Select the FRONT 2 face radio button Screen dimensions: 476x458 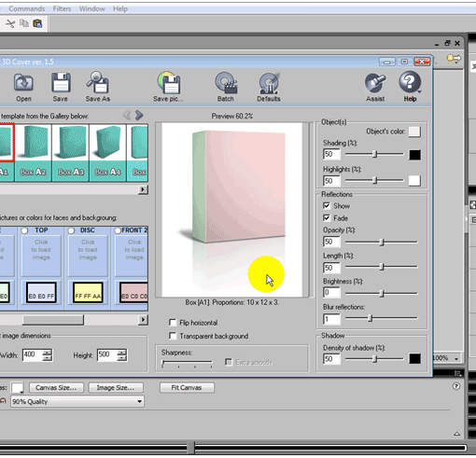pos(118,230)
